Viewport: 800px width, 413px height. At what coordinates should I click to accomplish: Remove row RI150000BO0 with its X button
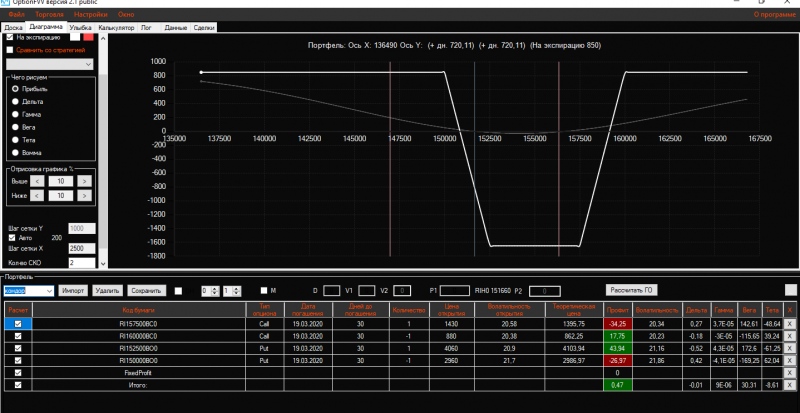click(790, 361)
